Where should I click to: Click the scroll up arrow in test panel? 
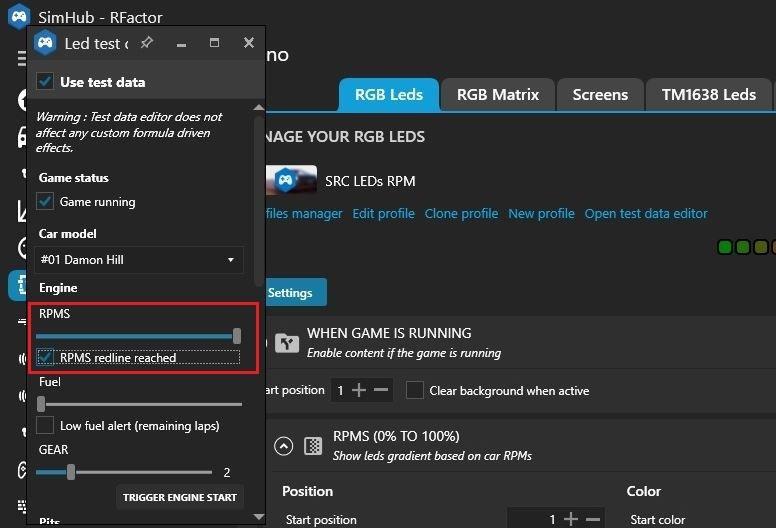[x=258, y=107]
